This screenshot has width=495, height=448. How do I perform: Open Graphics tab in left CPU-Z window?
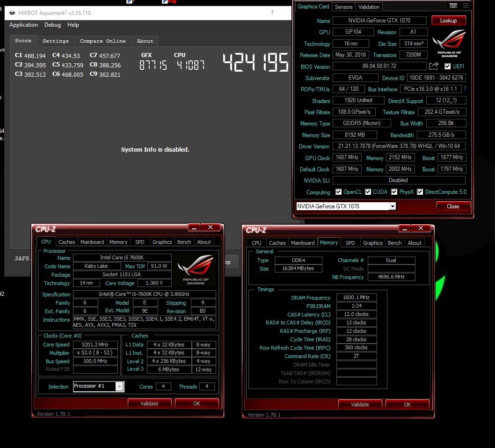(162, 242)
